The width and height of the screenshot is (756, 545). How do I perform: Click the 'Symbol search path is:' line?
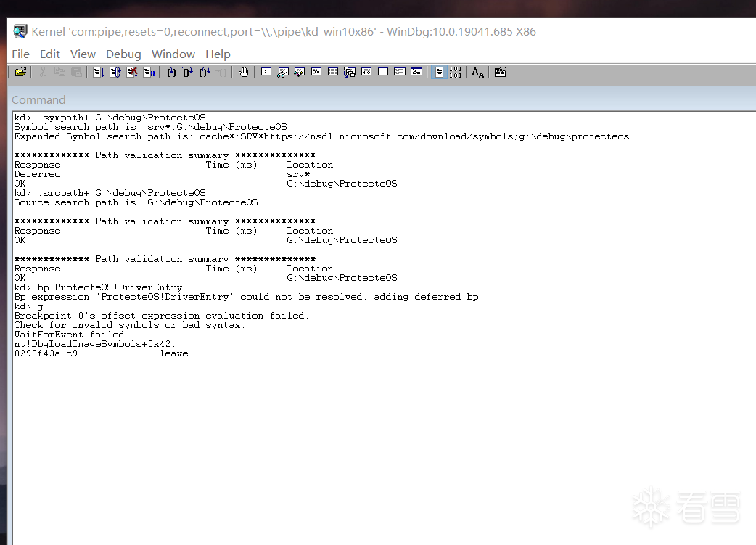(x=150, y=127)
